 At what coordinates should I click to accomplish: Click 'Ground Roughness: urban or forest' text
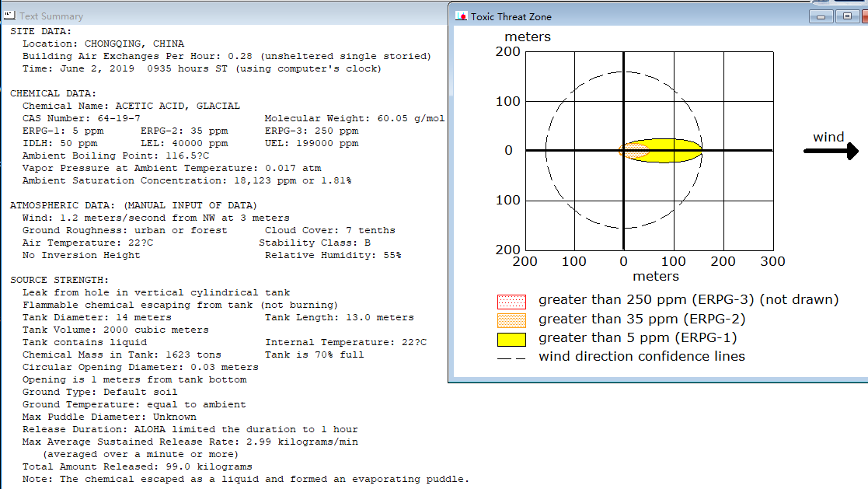click(124, 230)
